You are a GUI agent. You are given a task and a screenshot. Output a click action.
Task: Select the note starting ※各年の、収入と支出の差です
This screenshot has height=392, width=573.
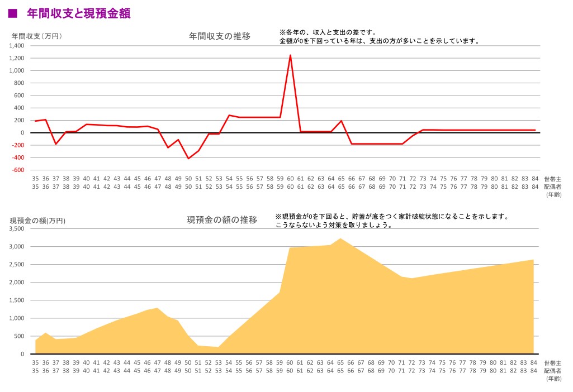pos(328,32)
